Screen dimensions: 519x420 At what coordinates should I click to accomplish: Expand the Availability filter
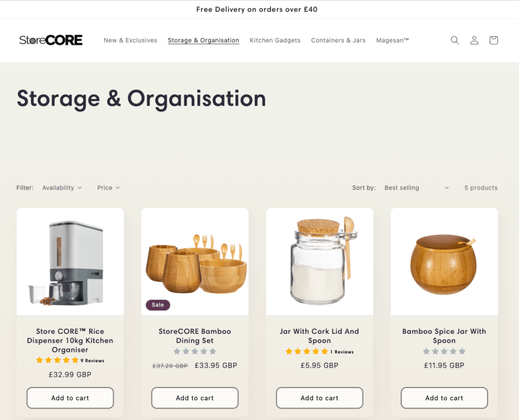click(x=62, y=188)
